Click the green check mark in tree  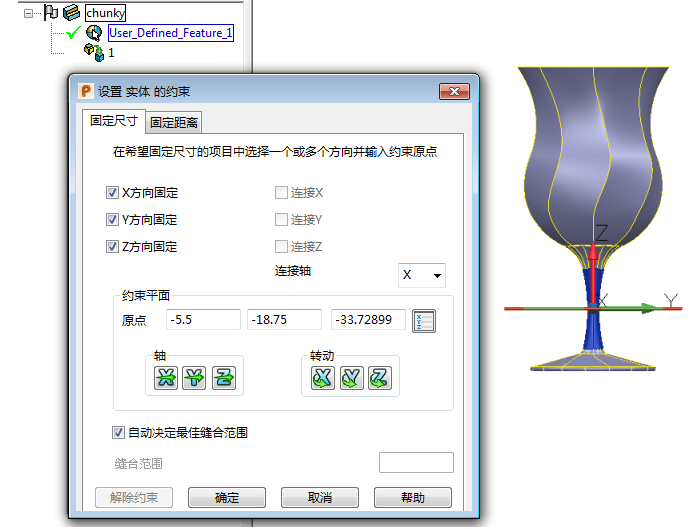tap(73, 33)
